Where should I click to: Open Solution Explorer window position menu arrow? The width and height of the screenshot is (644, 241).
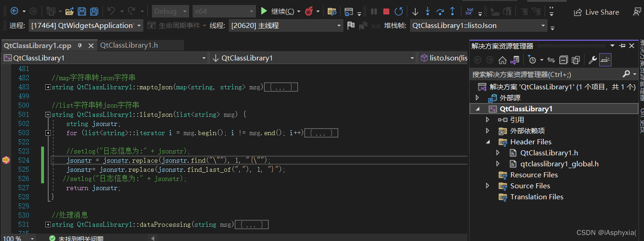[612, 46]
